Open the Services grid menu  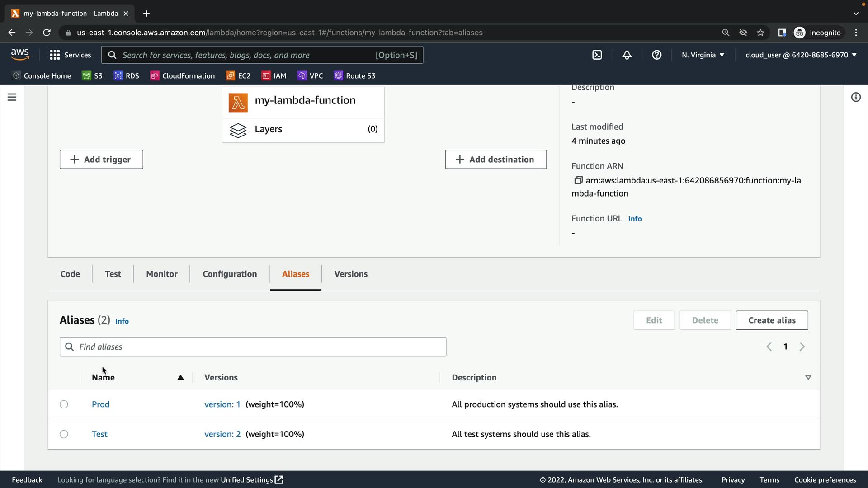pyautogui.click(x=70, y=55)
